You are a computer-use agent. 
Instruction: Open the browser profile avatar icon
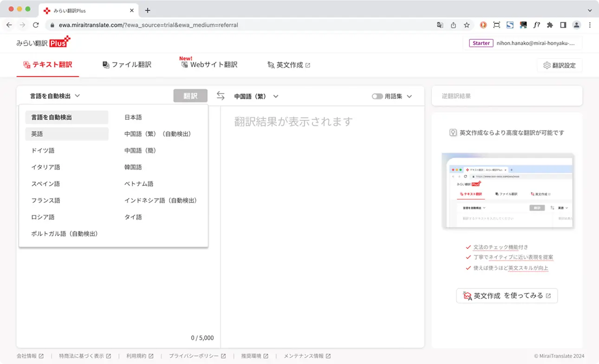576,25
